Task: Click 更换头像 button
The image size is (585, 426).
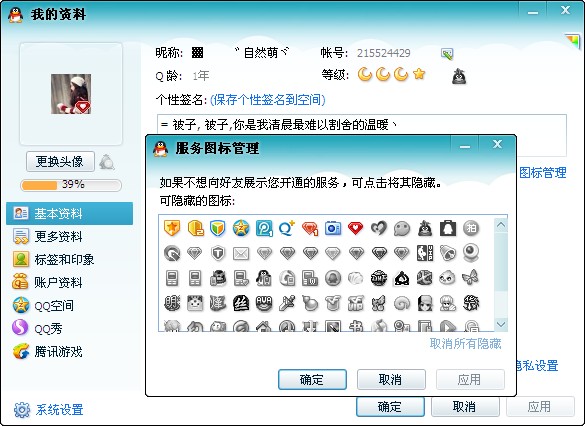Action: click(60, 162)
